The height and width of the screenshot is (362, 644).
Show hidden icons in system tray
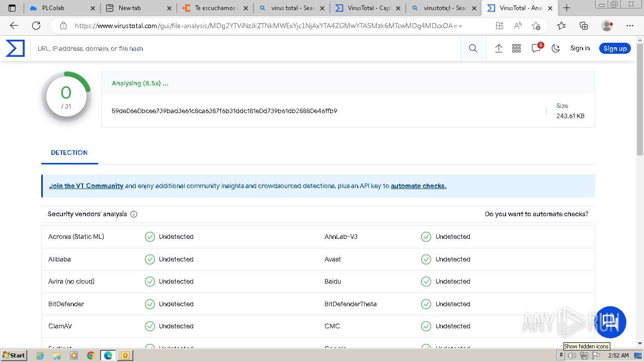[561, 355]
